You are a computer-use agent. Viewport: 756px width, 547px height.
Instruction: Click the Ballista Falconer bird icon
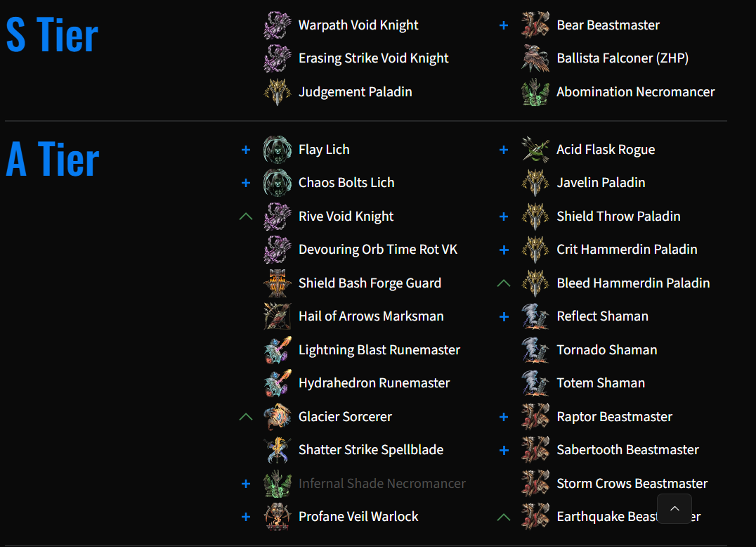535,58
